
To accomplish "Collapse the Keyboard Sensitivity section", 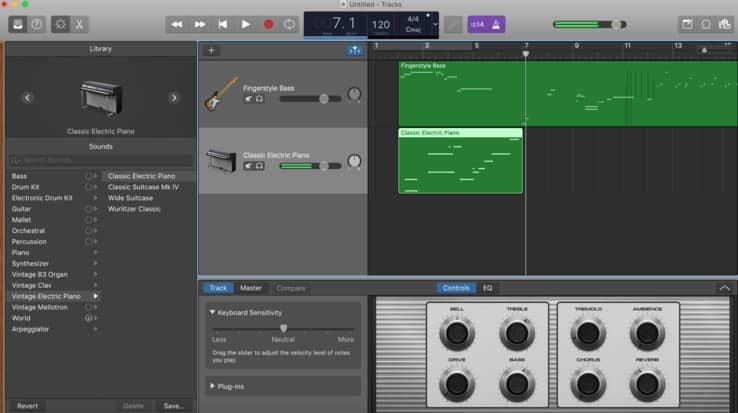I will 212,312.
